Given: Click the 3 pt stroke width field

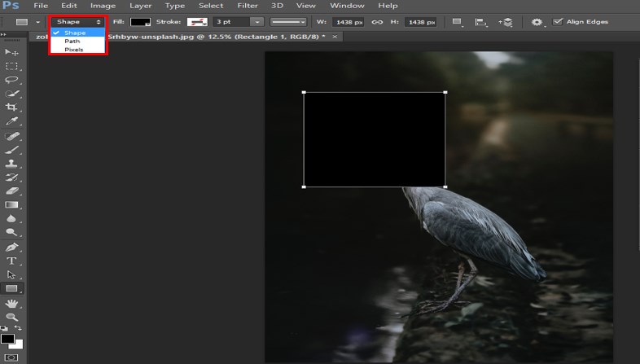Looking at the screenshot, I should (231, 22).
